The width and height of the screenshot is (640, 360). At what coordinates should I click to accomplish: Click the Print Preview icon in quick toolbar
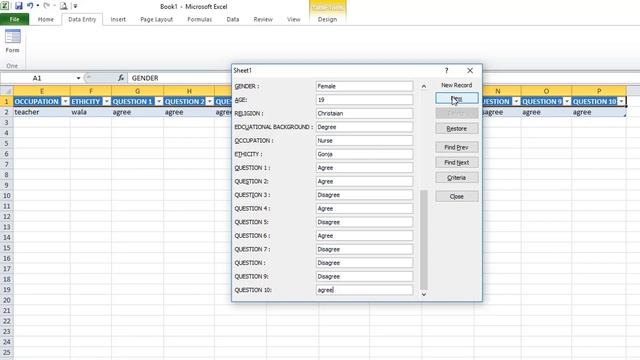64,6
